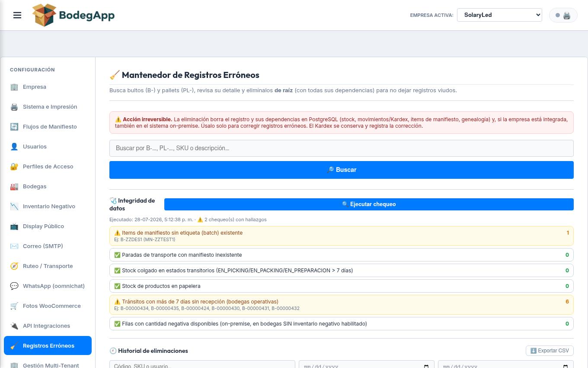The height and width of the screenshot is (368, 588).
Task: Go to Correo (SMTP) settings
Action: click(48, 246)
